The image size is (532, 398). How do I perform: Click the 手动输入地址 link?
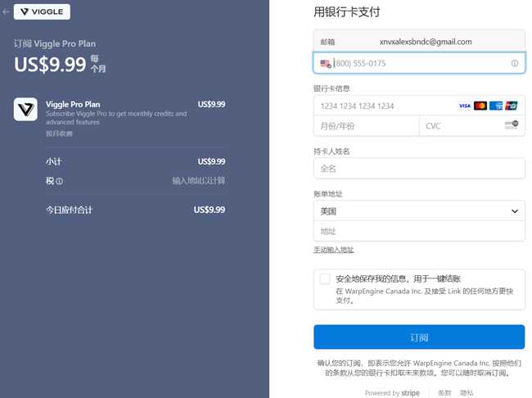pos(334,250)
